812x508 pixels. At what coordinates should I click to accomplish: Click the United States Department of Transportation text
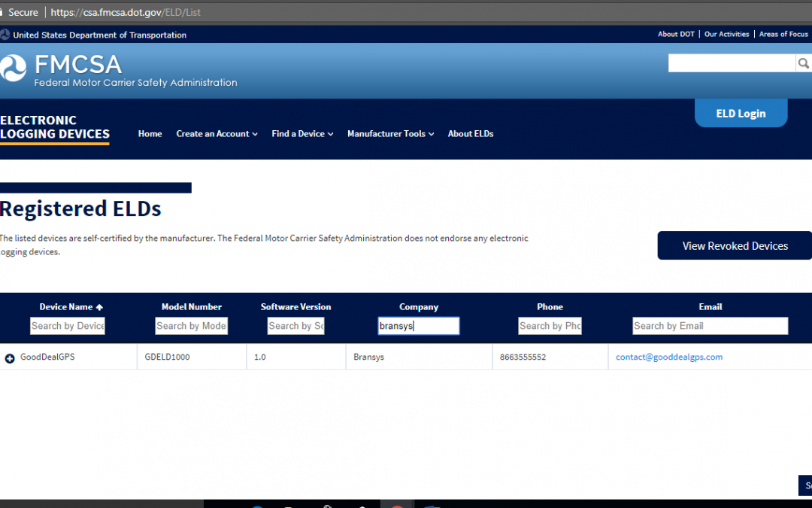coord(99,35)
